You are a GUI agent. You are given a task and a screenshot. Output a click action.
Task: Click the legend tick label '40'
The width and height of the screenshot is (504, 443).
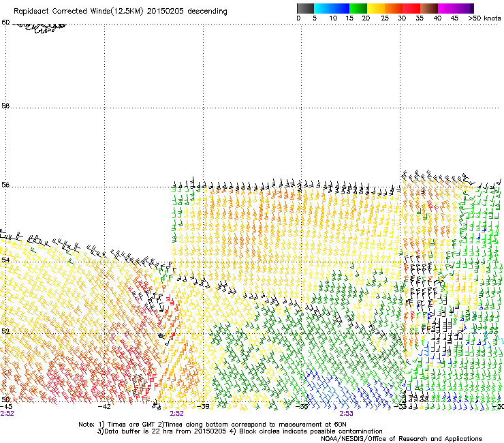click(437, 18)
